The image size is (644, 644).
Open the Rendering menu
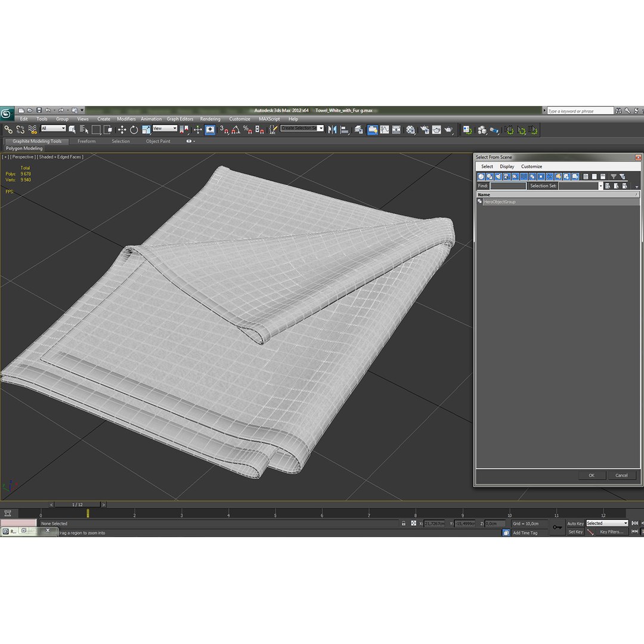[x=210, y=119]
